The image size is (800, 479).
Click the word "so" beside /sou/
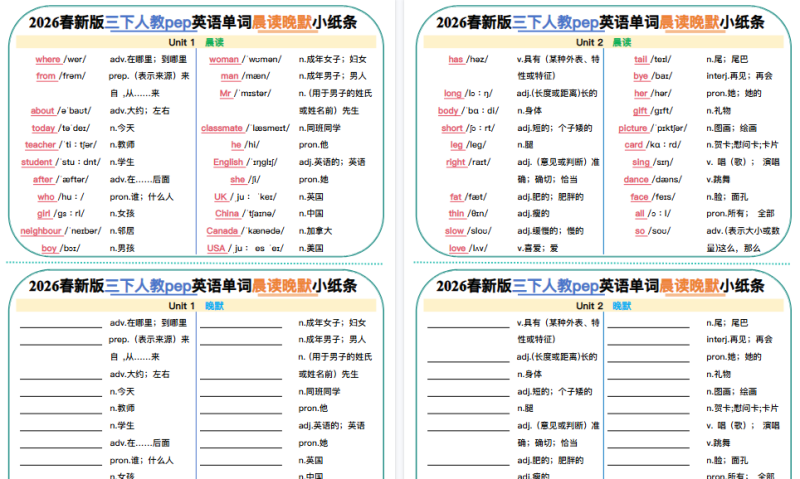click(640, 231)
